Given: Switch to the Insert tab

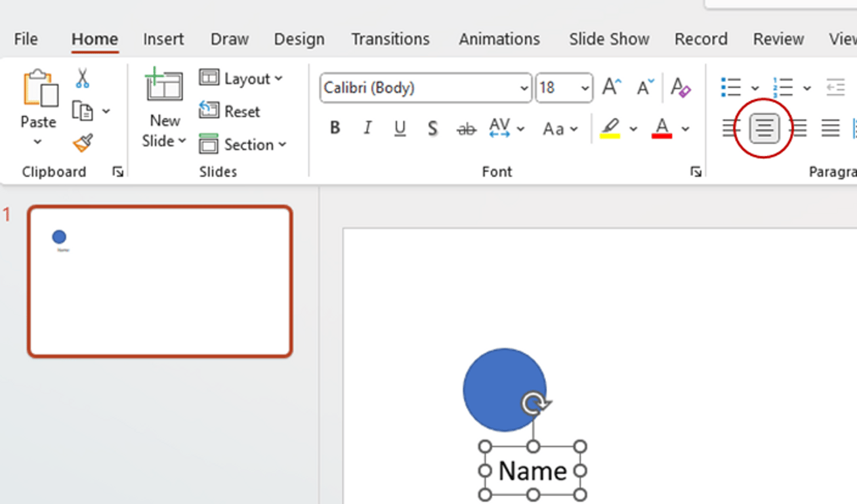Looking at the screenshot, I should 163,39.
